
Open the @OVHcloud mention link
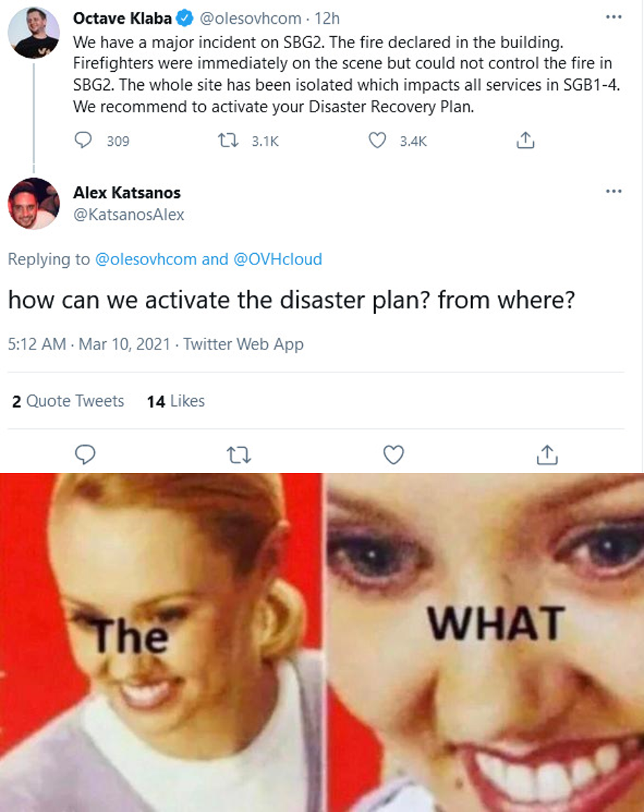pyautogui.click(x=278, y=259)
